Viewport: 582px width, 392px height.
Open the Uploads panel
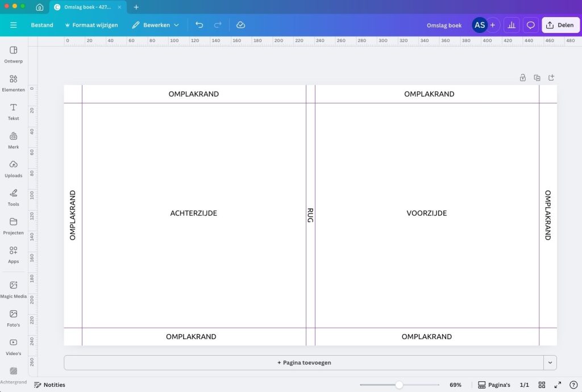pos(14,169)
